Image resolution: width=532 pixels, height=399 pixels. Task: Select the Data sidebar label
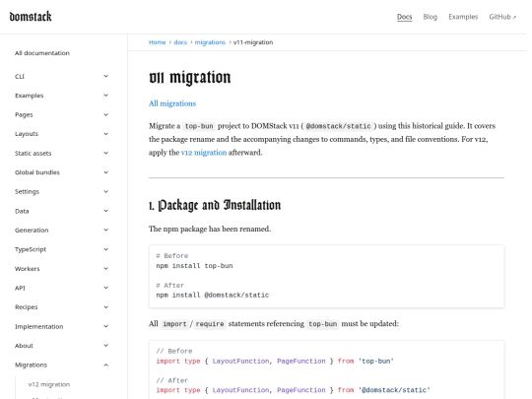[x=22, y=211]
